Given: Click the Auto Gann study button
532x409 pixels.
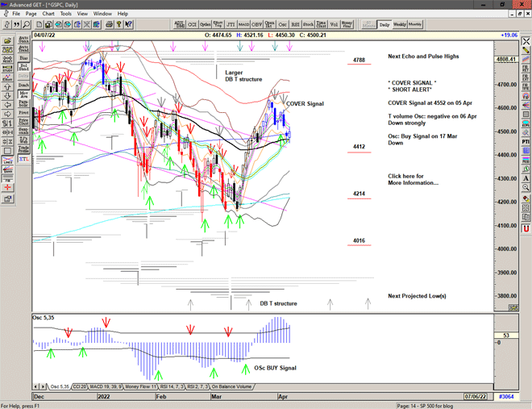Looking at the screenshot, I should coord(23,38).
